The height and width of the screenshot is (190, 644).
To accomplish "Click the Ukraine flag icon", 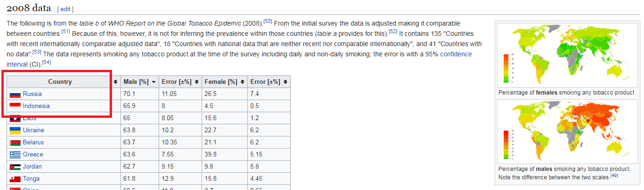I will 15,130.
